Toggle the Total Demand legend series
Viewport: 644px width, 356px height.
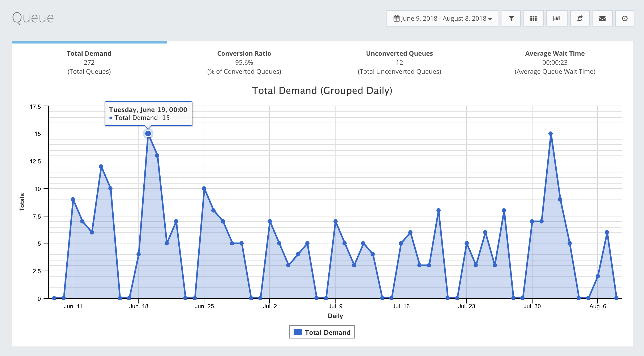(327, 332)
